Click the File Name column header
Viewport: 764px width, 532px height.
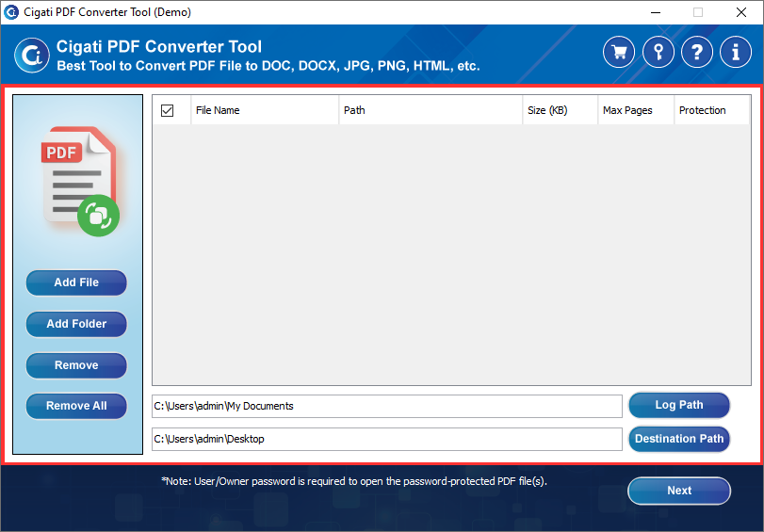pos(265,110)
